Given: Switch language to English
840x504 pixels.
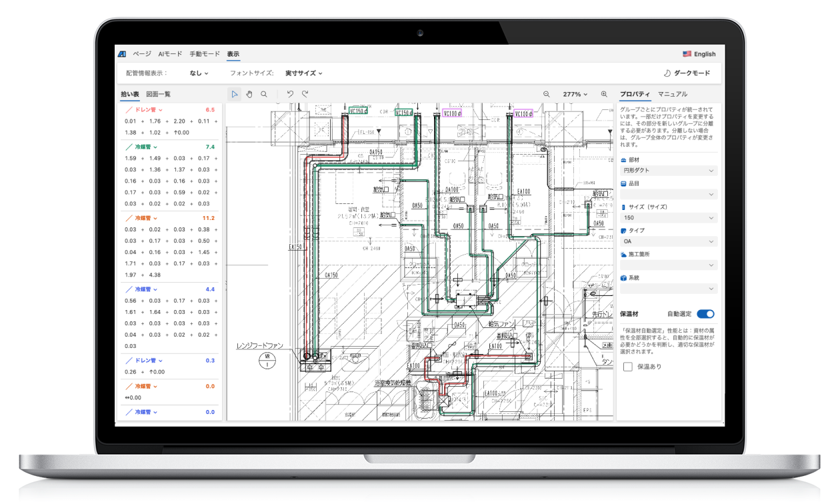Looking at the screenshot, I should pos(699,54).
